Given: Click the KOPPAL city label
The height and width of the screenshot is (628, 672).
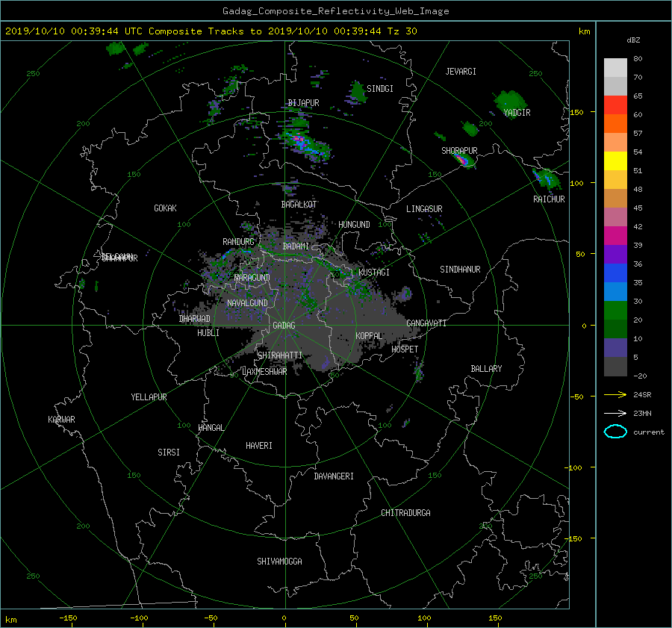Looking at the screenshot, I should [369, 336].
